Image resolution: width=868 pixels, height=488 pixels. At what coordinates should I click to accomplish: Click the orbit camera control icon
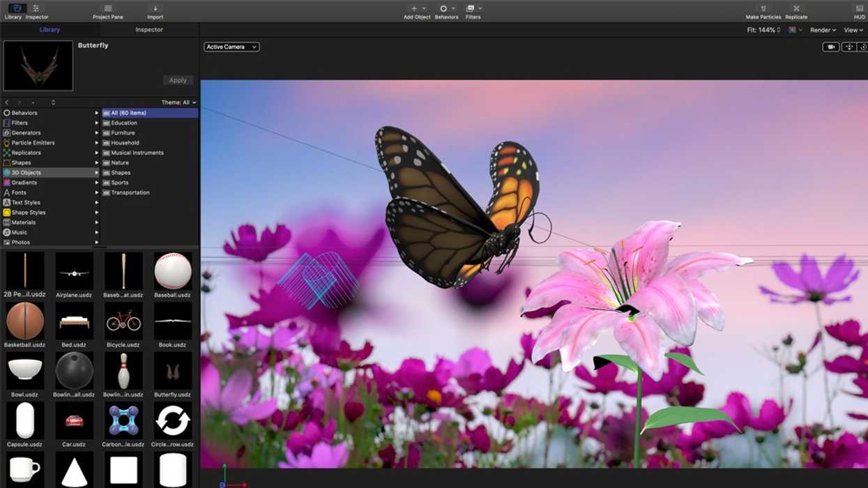tap(862, 47)
